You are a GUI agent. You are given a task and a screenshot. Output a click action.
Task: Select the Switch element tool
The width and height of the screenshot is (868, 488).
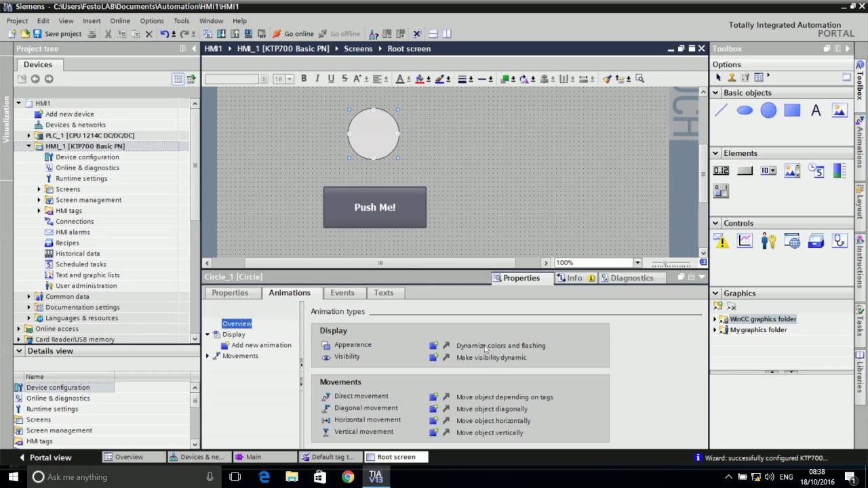(721, 191)
